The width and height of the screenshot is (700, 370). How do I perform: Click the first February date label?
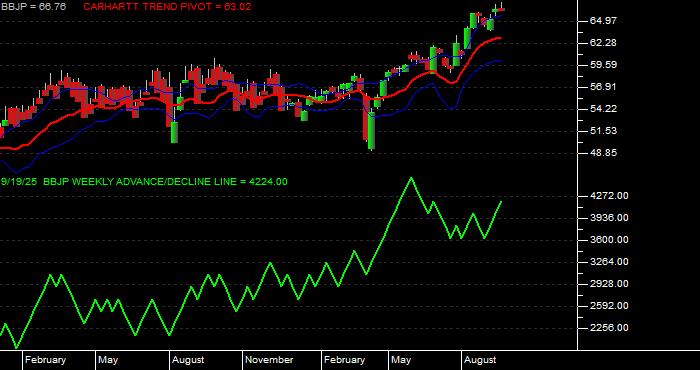pos(45,360)
